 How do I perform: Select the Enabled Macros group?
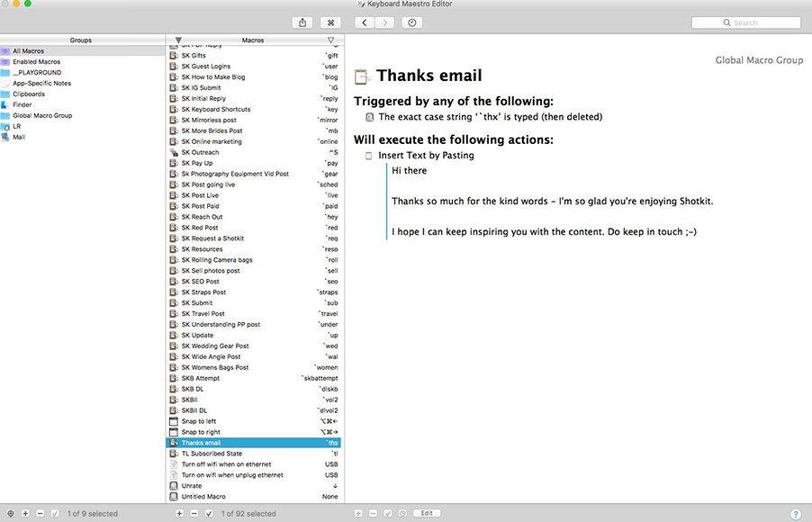82,61
